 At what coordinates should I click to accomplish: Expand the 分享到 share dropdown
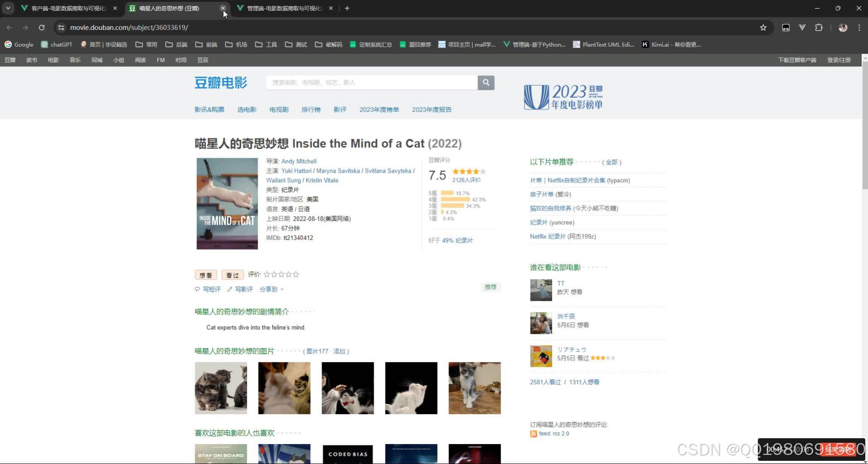coord(271,289)
